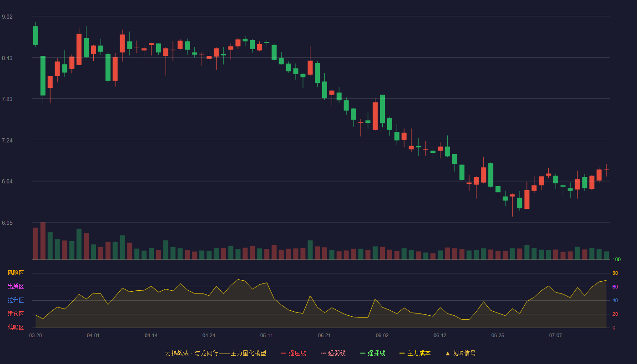Click the 7.83 price axis label

click(7, 99)
